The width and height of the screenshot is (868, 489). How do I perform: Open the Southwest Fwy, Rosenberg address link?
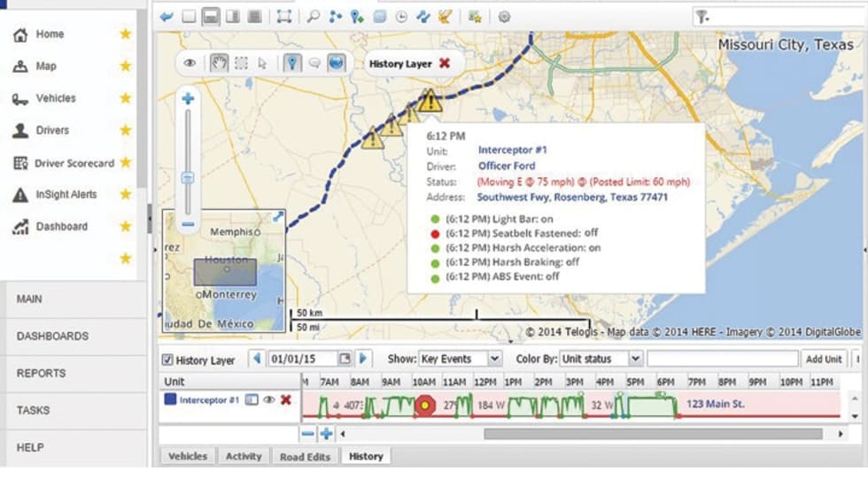click(x=572, y=198)
